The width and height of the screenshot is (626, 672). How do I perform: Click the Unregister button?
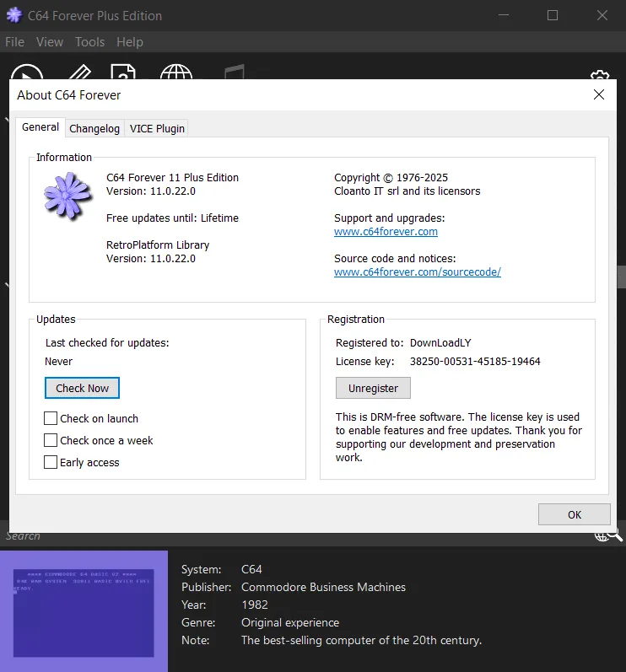point(373,388)
